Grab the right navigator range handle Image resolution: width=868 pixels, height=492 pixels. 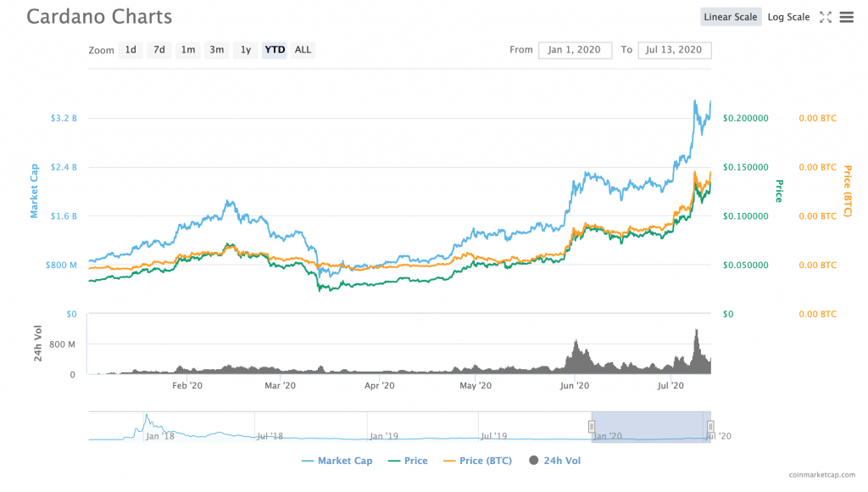710,426
